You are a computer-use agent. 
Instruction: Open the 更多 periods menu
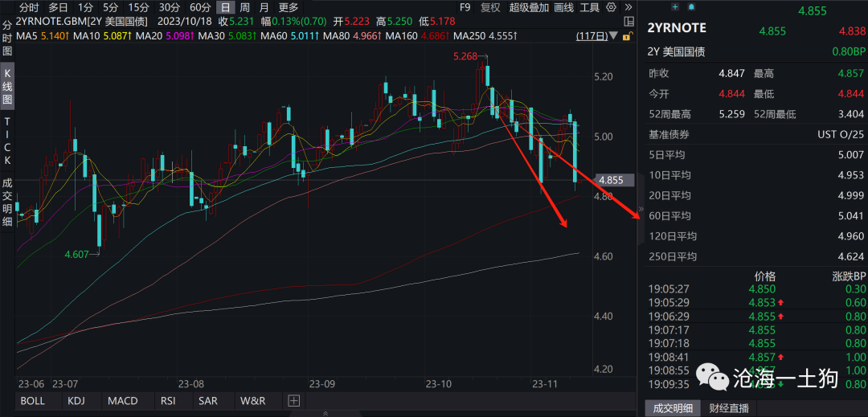(x=288, y=7)
